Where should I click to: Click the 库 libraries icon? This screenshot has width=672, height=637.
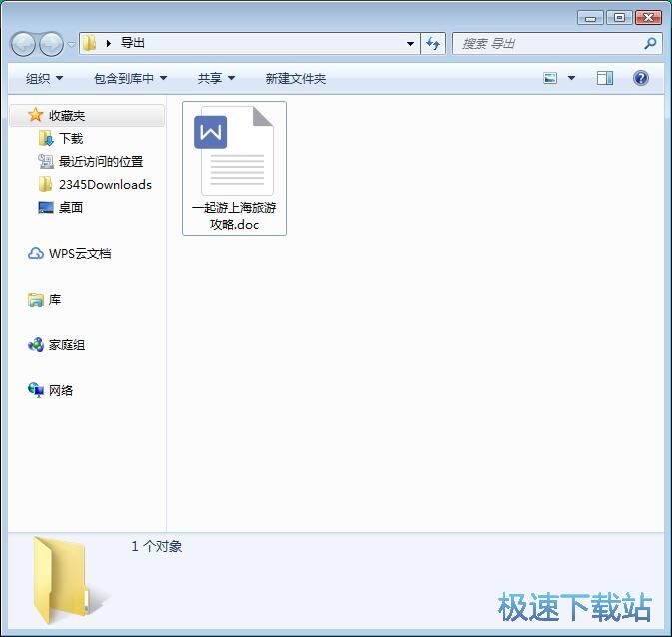click(36, 300)
